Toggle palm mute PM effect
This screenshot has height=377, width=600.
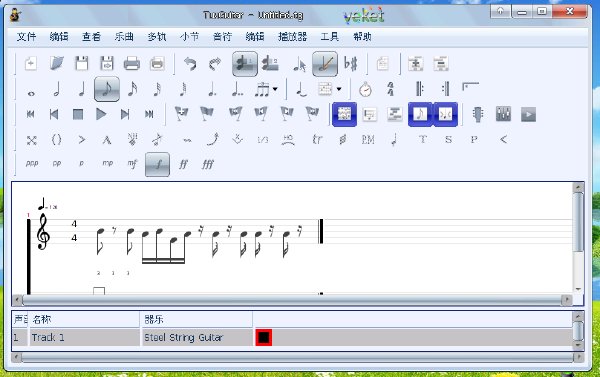368,140
